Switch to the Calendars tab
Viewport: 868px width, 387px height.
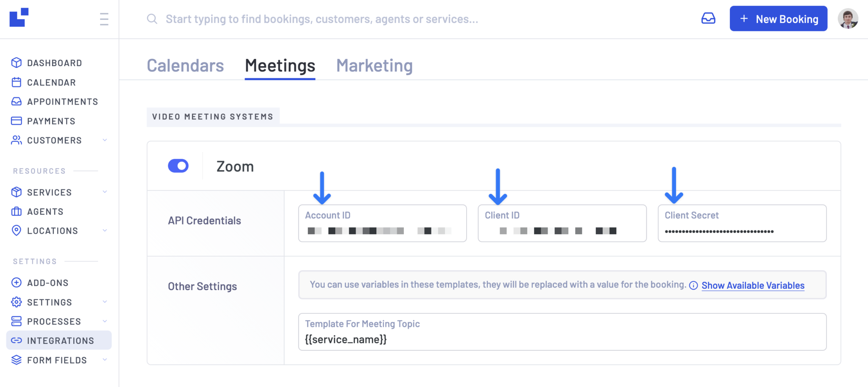185,65
